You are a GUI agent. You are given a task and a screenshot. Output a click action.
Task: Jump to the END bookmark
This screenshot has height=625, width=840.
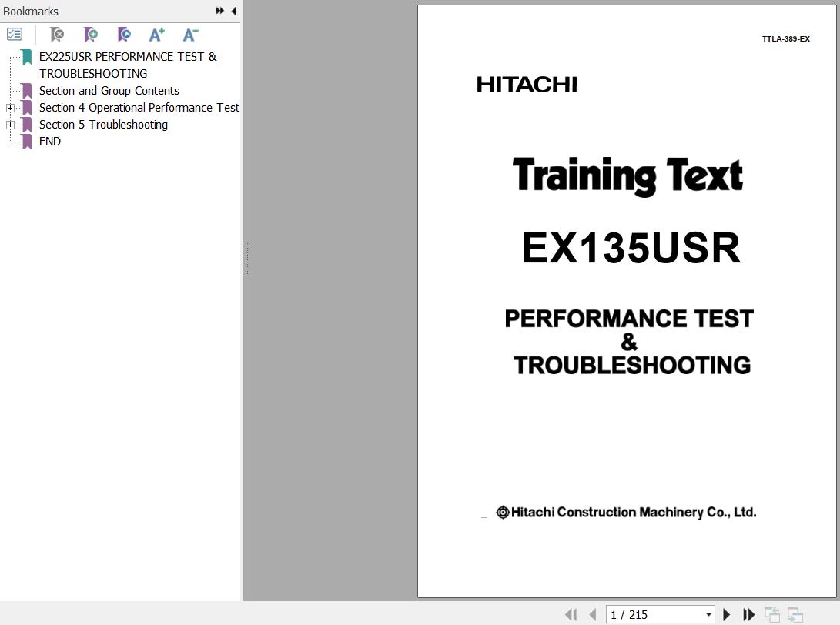tap(50, 142)
